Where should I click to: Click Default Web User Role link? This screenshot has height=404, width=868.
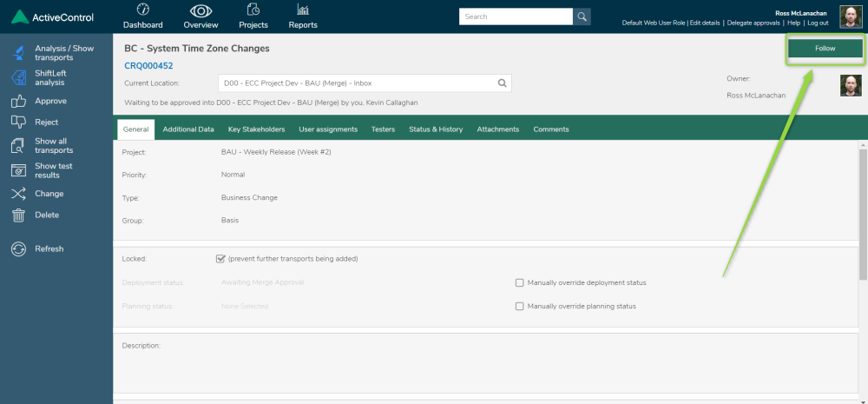pos(654,23)
